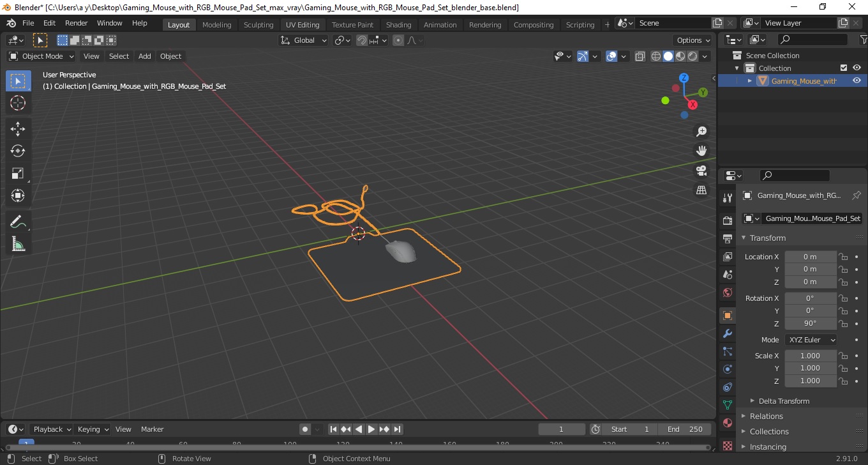Viewport: 868px width, 465px height.
Task: Open the View Layer properties tab
Action: click(x=728, y=257)
